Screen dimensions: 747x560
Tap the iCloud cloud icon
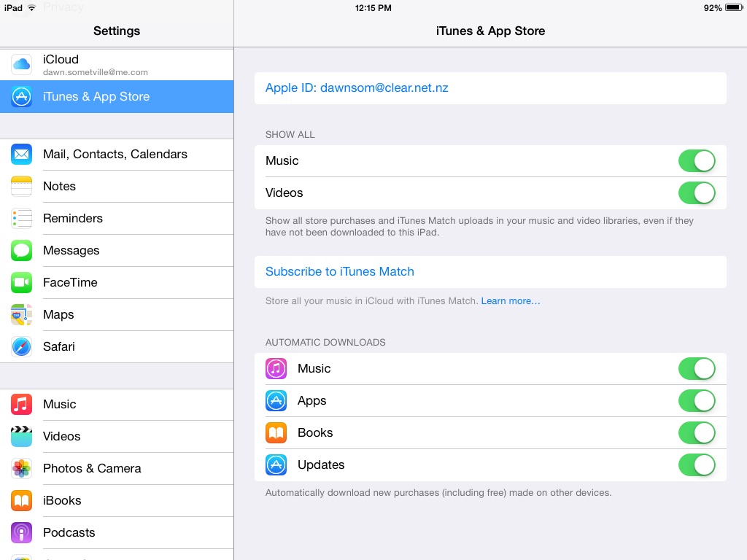point(21,64)
